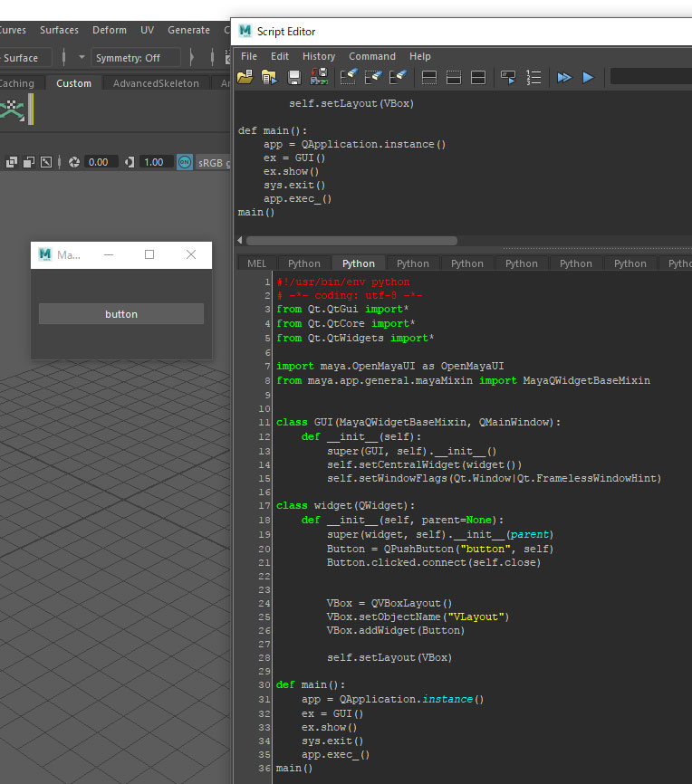The image size is (692, 784).
Task: Click the gamma value field showing 1.00
Action: (154, 162)
